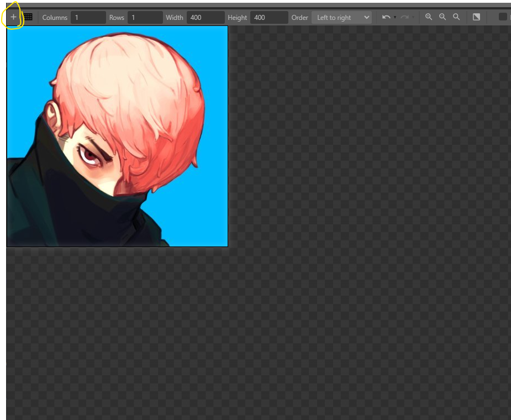Focus the Height field showing 400
The width and height of the screenshot is (511, 420).
[268, 18]
